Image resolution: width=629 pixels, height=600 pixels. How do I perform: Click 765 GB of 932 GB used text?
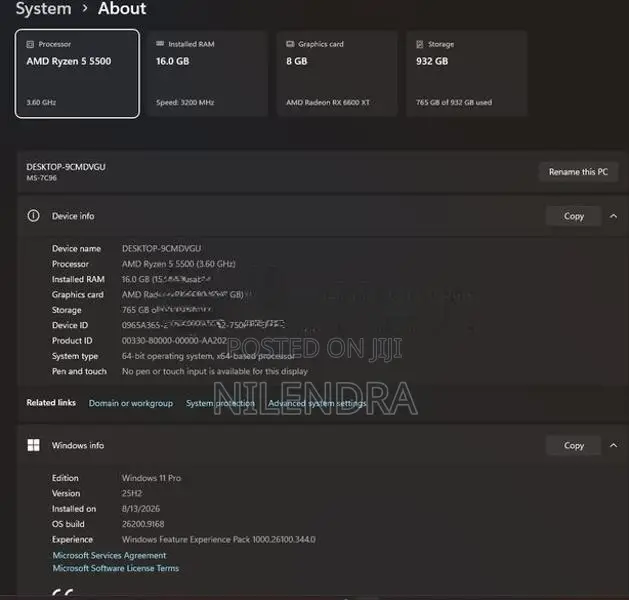tap(454, 102)
